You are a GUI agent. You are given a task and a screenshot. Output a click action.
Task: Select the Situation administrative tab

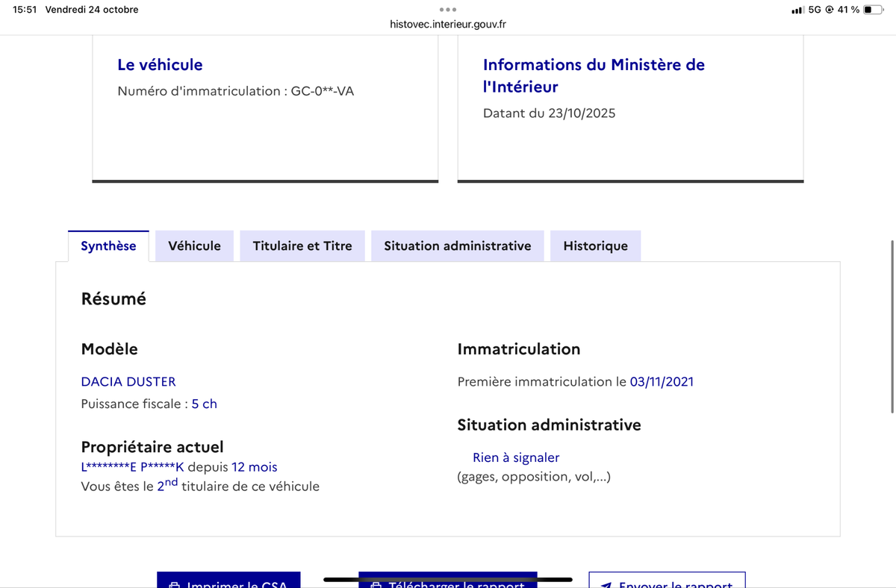point(458,246)
